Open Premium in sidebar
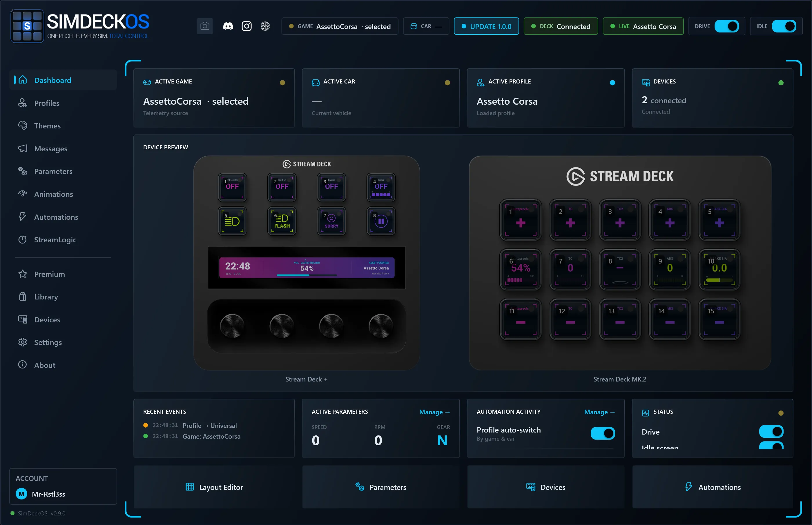The image size is (812, 525). click(64, 274)
